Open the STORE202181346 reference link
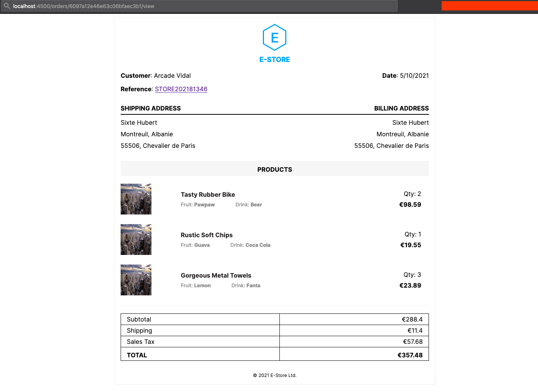Screen dimensions: 538x392 [x=181, y=89]
